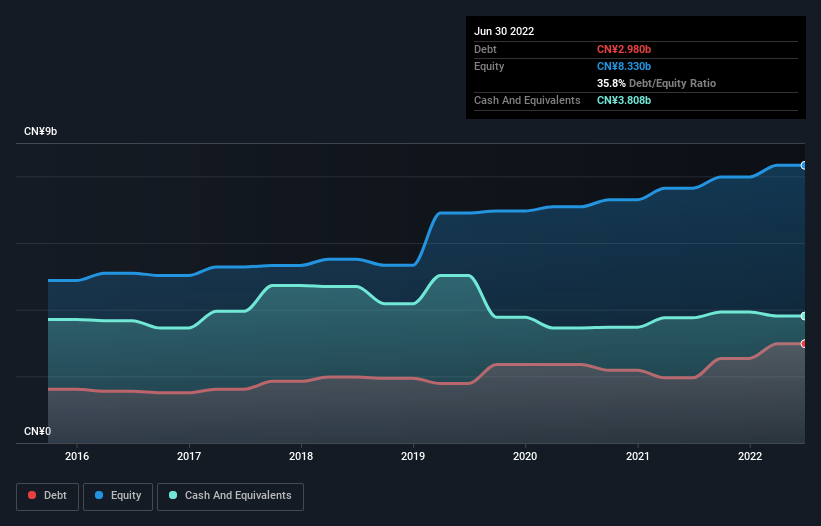
Task: Click the CN¥8.330b equity value
Action: point(624,66)
